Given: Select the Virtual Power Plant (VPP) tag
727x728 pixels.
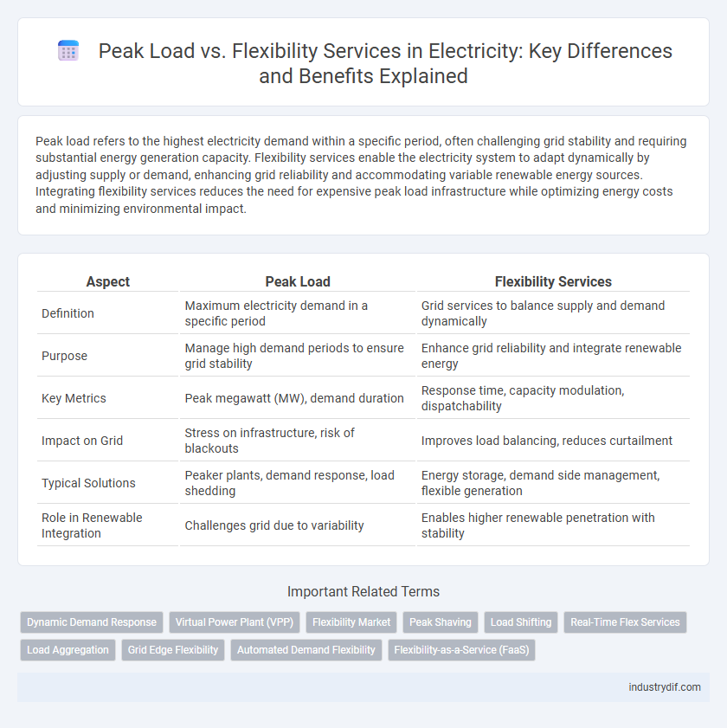Looking at the screenshot, I should [234, 622].
